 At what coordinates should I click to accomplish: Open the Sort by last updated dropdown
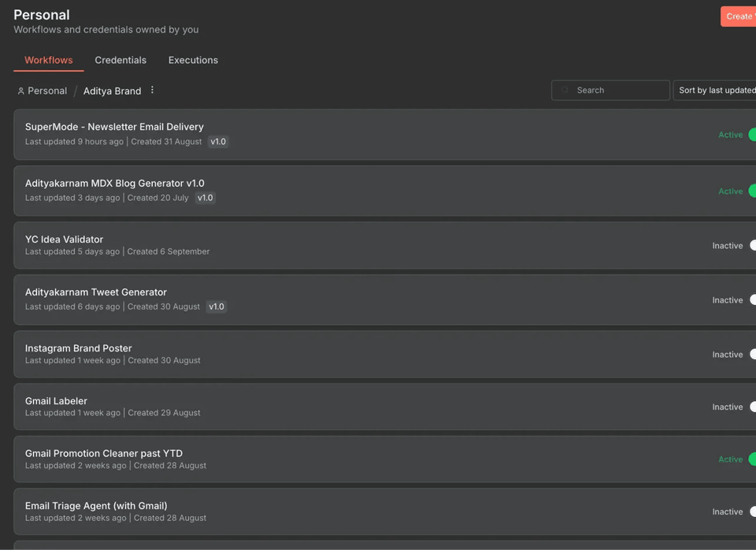(713, 90)
